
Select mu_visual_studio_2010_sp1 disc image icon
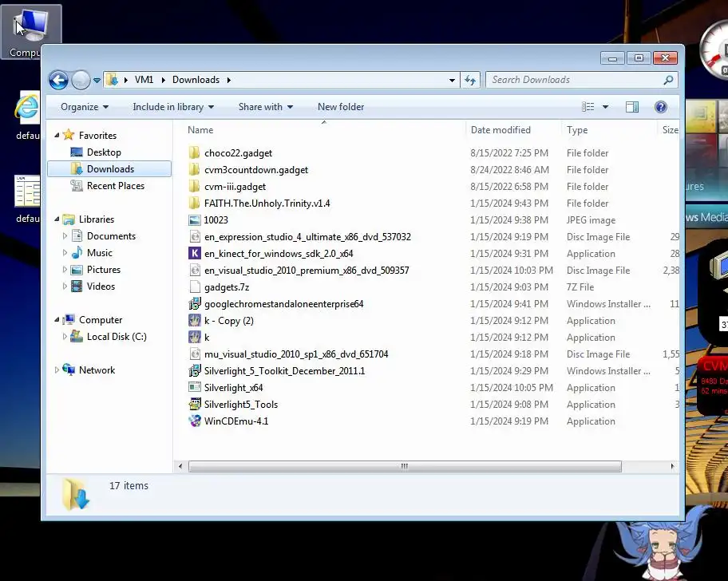(195, 354)
